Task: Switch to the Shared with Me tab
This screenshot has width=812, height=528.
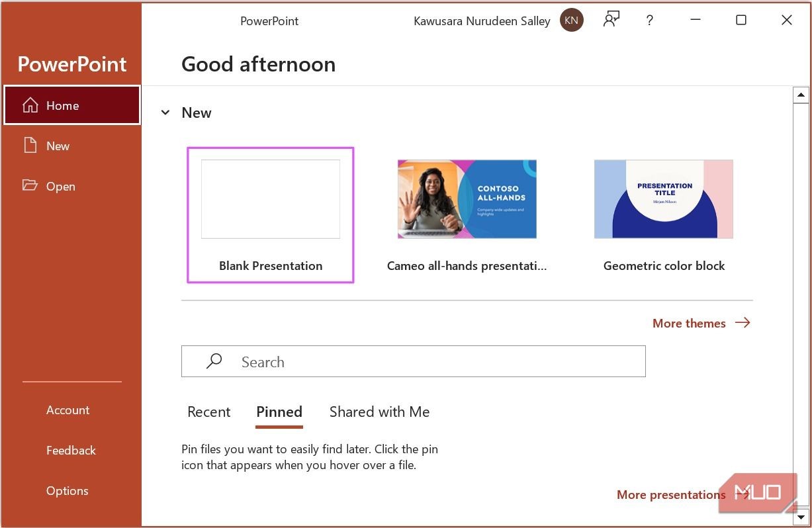Action: point(380,412)
